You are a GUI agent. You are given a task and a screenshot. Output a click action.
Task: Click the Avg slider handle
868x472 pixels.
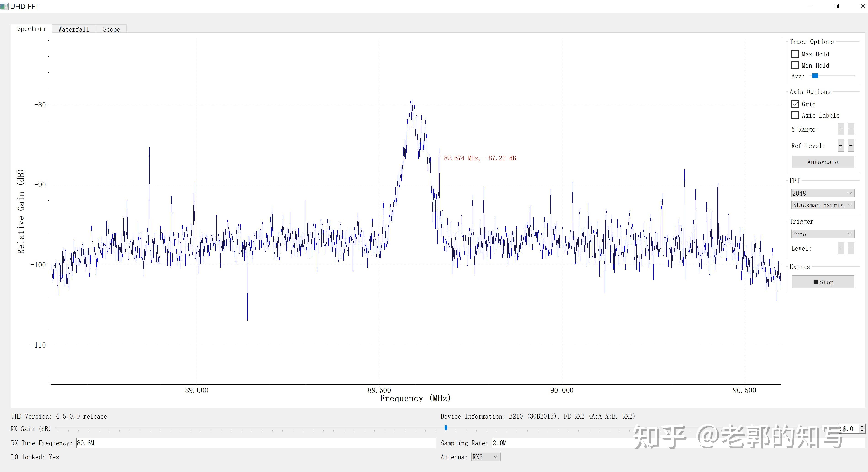click(815, 76)
